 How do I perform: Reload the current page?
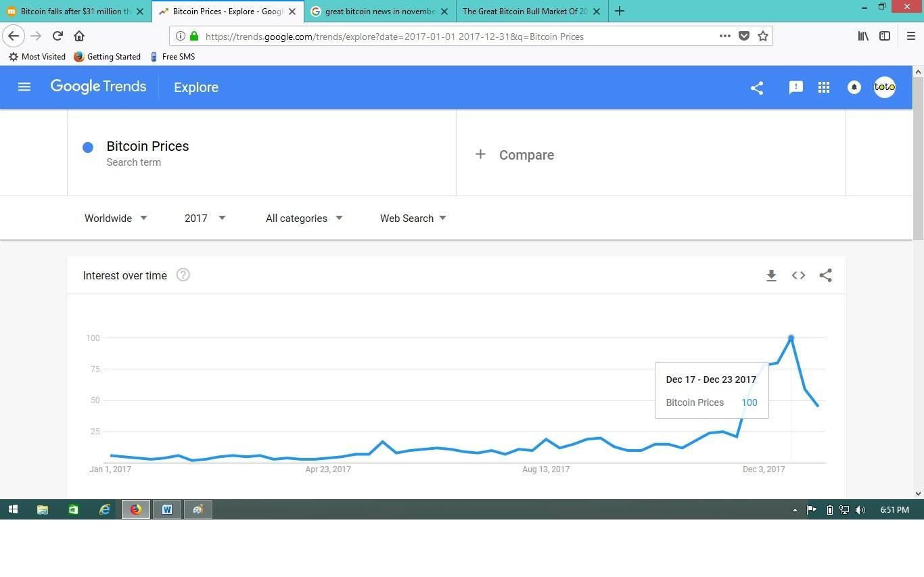57,36
